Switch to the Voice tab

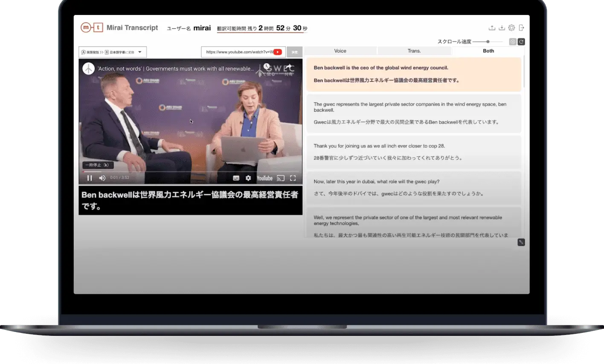tap(340, 51)
